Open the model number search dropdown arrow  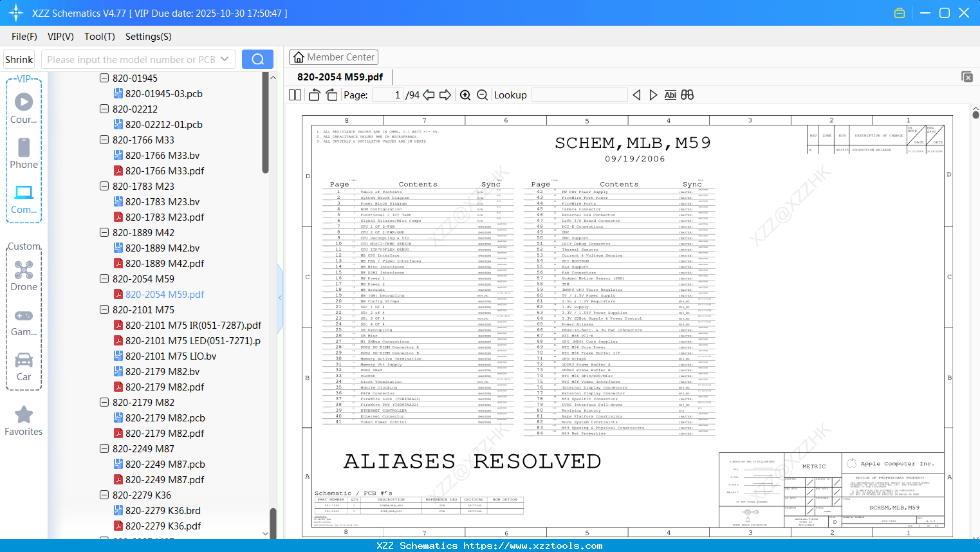coord(225,59)
